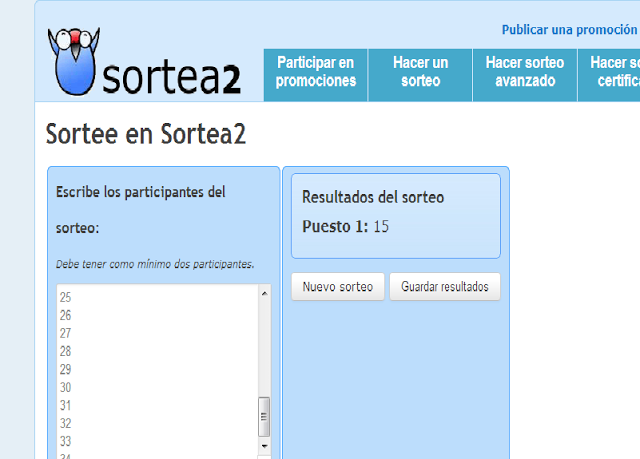Click participant entry 25 in the list
Viewport: 640px width, 459px height.
click(65, 297)
